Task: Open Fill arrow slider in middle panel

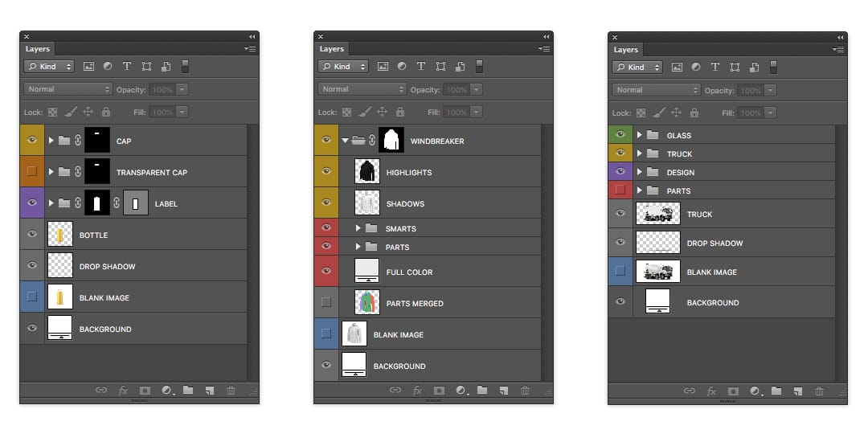Action: [476, 113]
